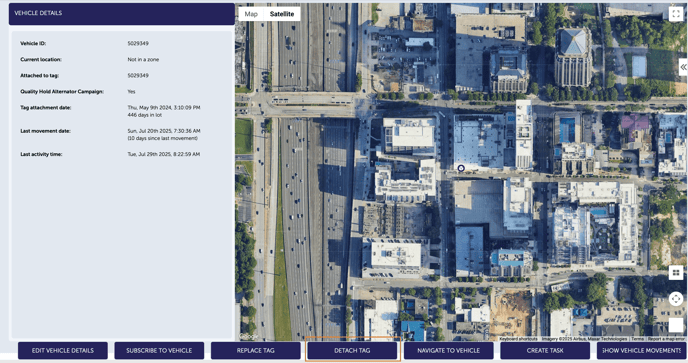Click the Edit Vehicle Details button
Image resolution: width=688 pixels, height=363 pixels.
pyautogui.click(x=63, y=351)
